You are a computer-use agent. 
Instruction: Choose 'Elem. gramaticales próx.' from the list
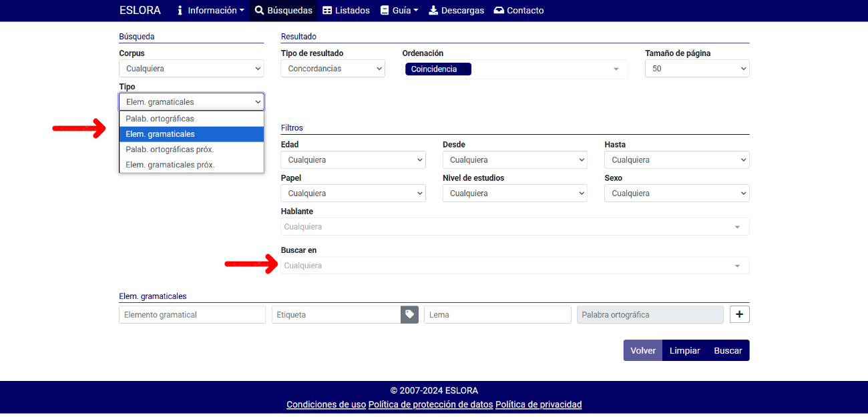tap(170, 165)
